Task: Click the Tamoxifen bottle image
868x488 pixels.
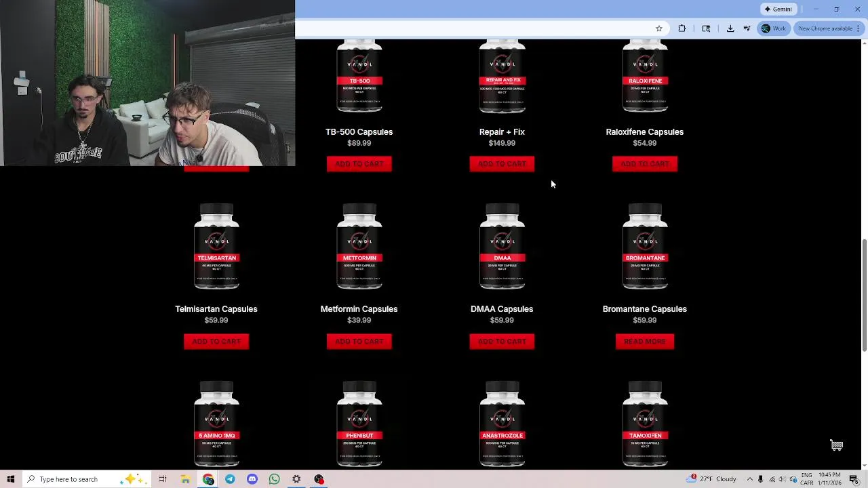Action: coord(645,424)
